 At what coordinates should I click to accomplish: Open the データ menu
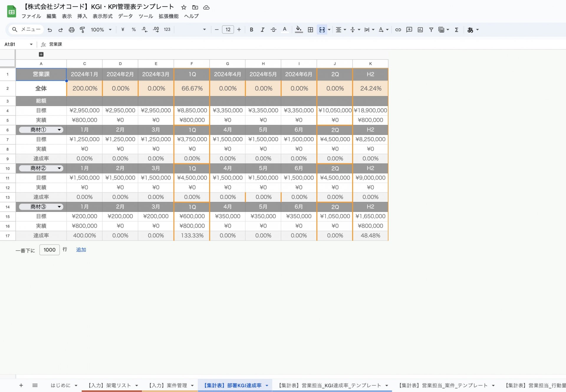pos(125,16)
